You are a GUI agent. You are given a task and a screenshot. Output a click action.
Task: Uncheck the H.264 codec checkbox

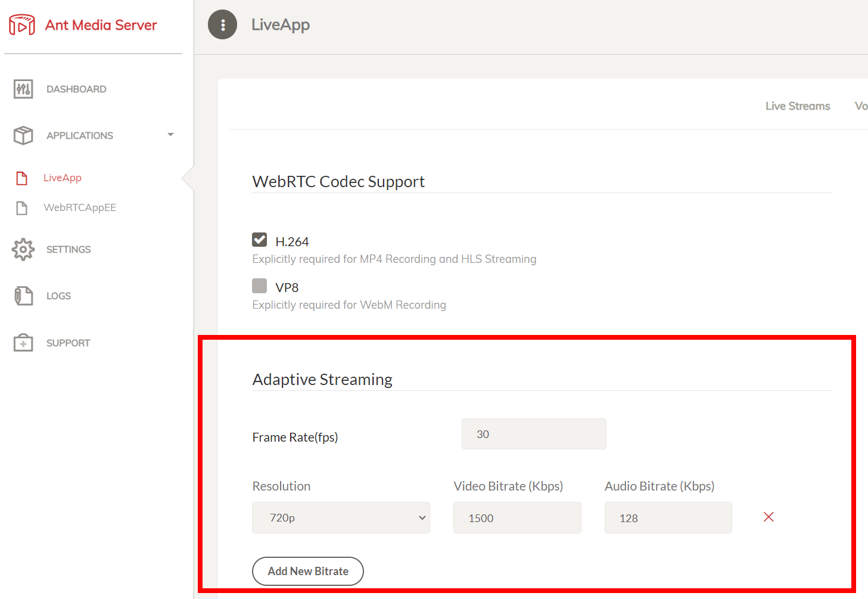coord(259,240)
